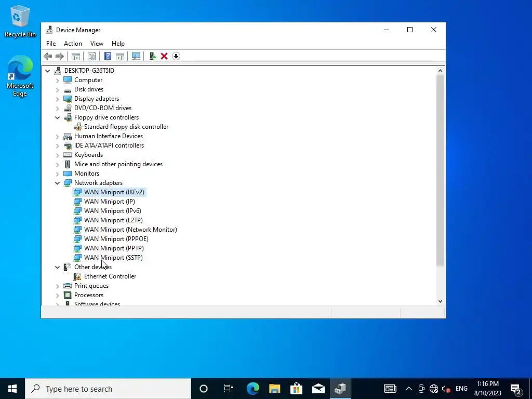Viewport: 532px width, 399px height.
Task: Click the Standard floppy disk controller warning icon
Action: tap(77, 127)
